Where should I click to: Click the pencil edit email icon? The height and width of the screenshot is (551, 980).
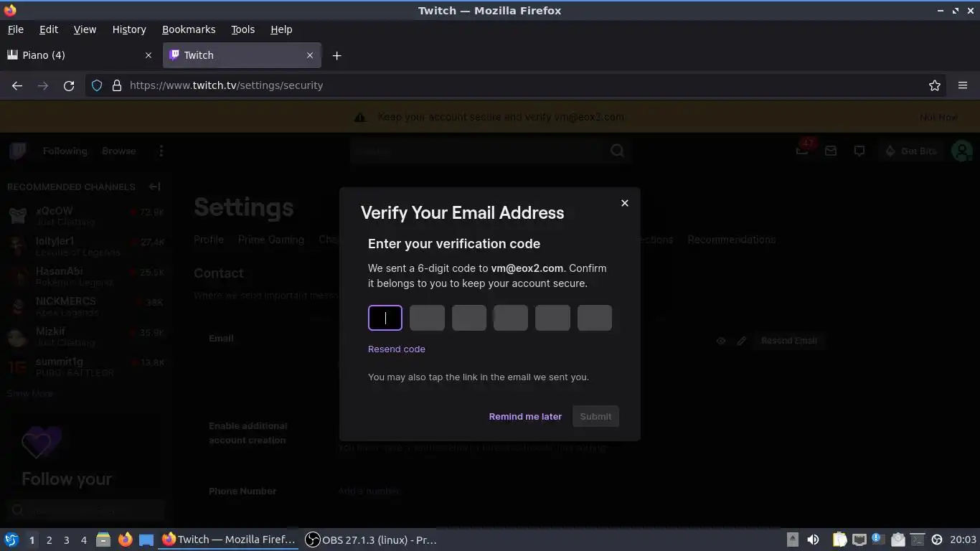pyautogui.click(x=742, y=341)
